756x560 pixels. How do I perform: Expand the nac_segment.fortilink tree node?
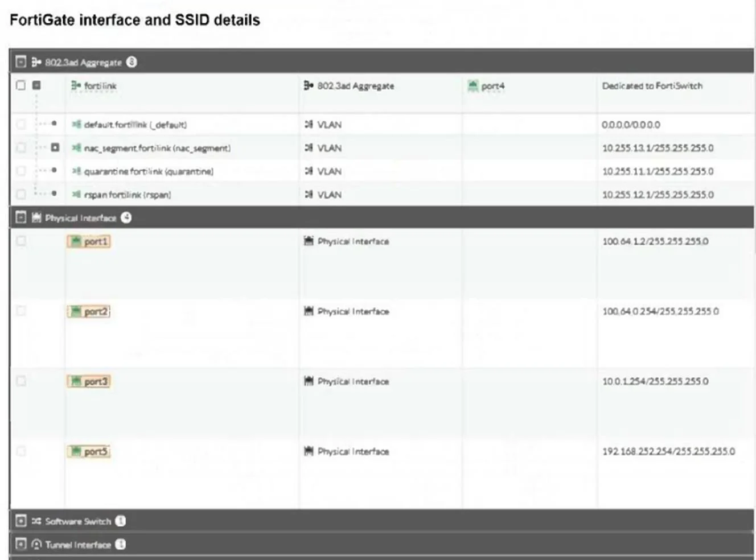pyautogui.click(x=55, y=147)
